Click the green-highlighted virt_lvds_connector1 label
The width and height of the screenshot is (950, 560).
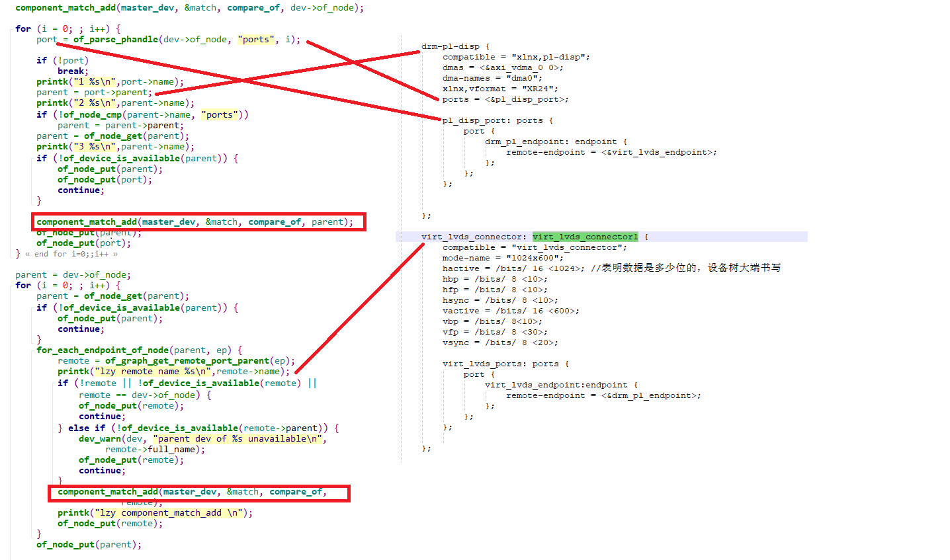point(585,236)
